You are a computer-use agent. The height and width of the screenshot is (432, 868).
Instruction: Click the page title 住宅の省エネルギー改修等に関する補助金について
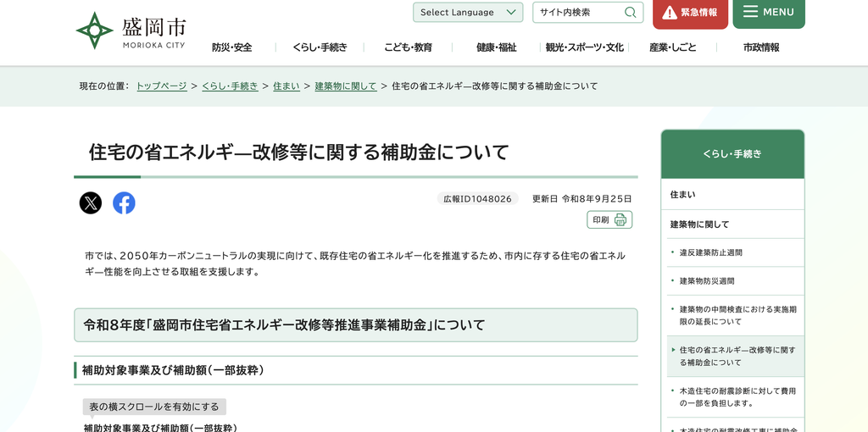pyautogui.click(x=299, y=152)
